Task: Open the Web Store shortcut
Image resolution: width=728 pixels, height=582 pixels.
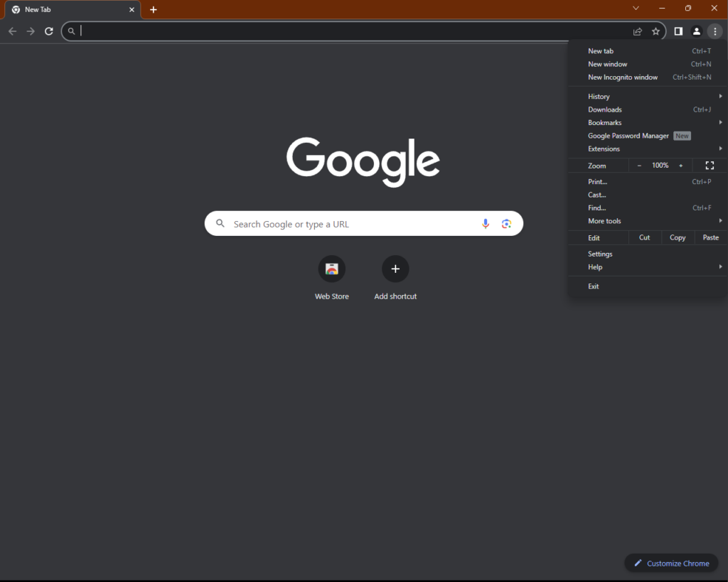Action: 331,269
